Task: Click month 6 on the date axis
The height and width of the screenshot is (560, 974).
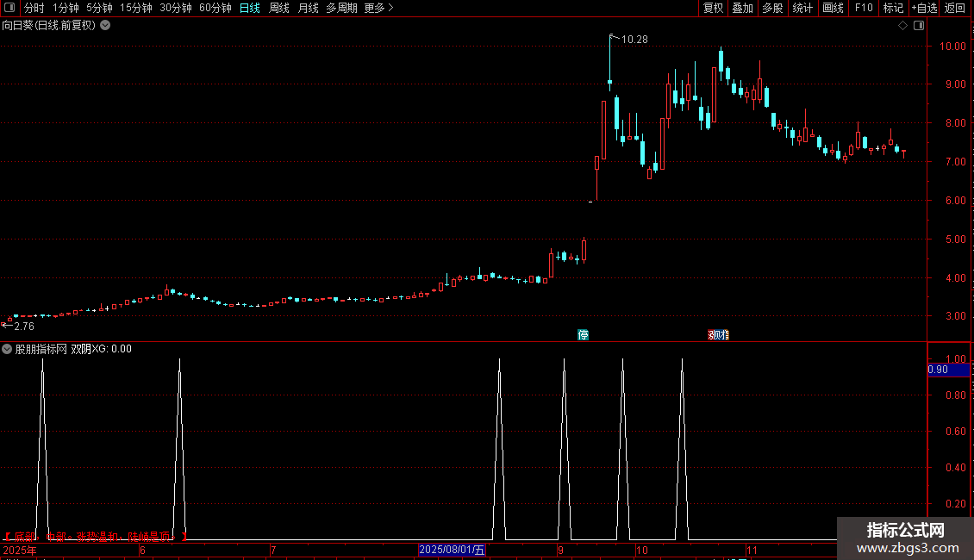Action: (142, 550)
